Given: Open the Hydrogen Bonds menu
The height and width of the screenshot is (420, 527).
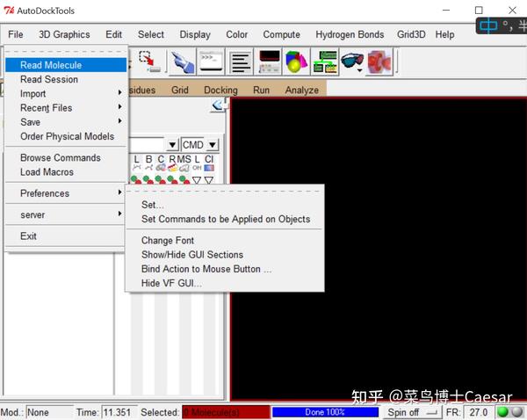Looking at the screenshot, I should click(x=350, y=34).
